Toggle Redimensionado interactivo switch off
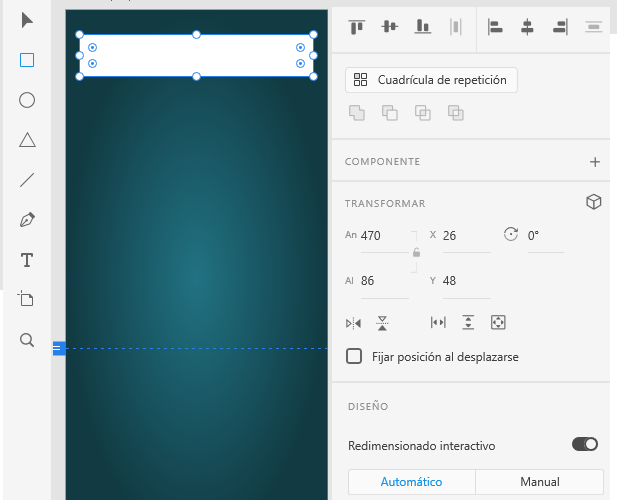The image size is (617, 500). (x=584, y=444)
